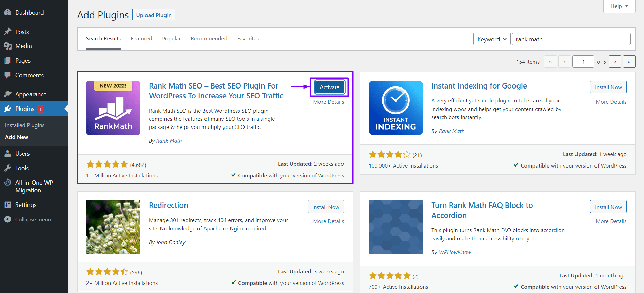Open the Rank Math FAQ Accordion thumbnail
Viewport: 644px width, 293px height.
click(396, 227)
